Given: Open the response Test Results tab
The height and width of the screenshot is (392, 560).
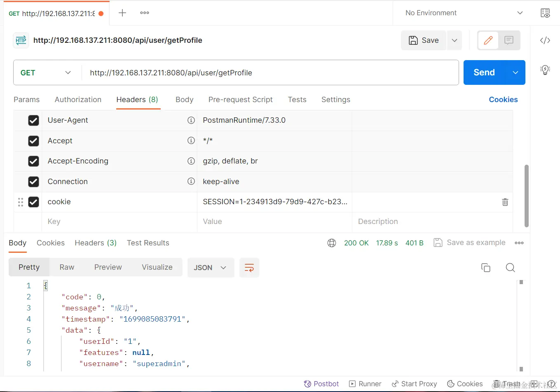Looking at the screenshot, I should [148, 243].
